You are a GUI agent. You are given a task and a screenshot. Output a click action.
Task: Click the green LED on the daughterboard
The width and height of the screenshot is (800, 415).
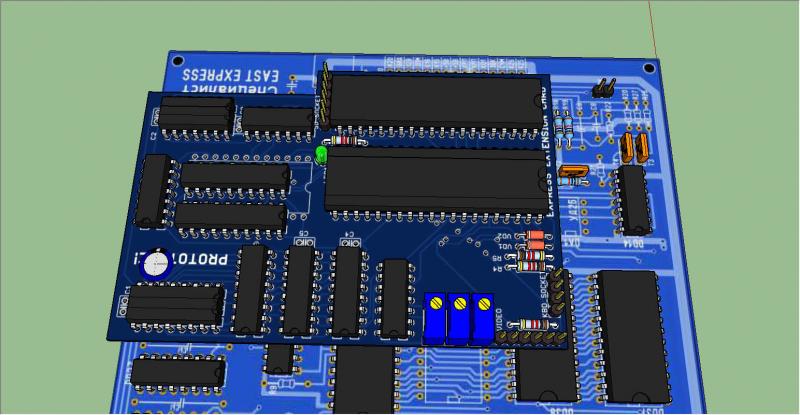(322, 155)
